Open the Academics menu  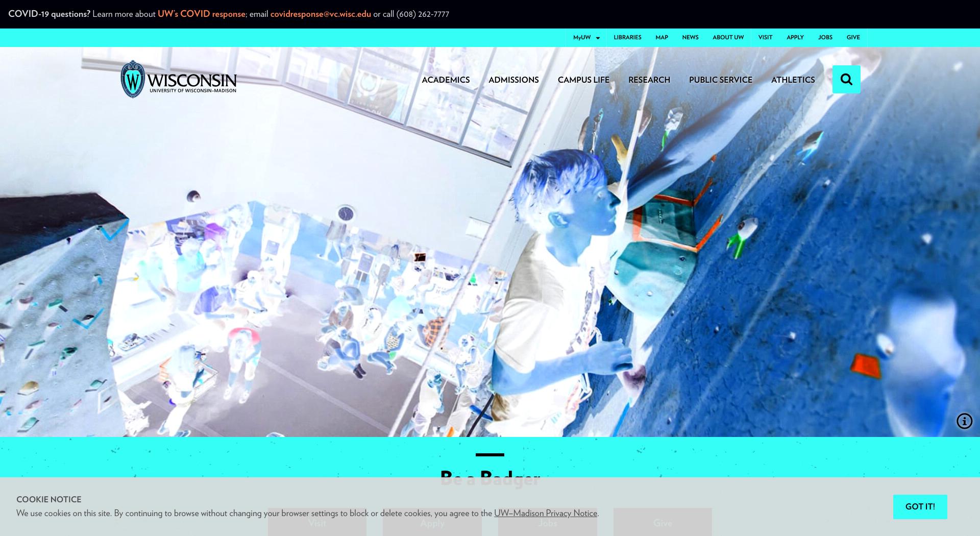click(x=446, y=80)
